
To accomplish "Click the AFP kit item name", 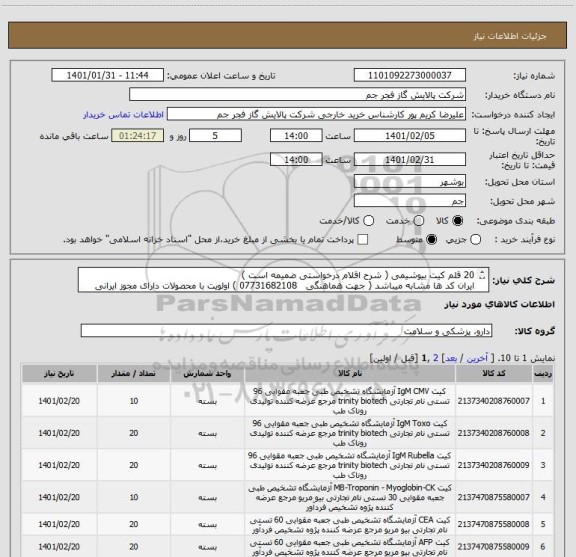I will tap(350, 547).
